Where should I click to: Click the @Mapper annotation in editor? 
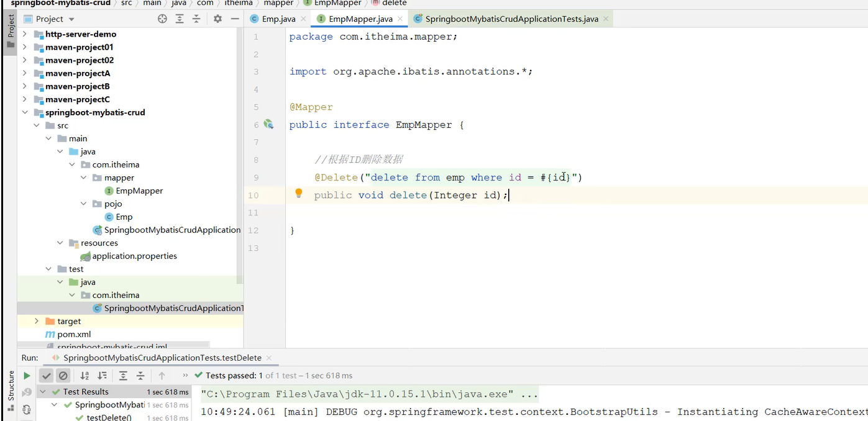click(311, 107)
